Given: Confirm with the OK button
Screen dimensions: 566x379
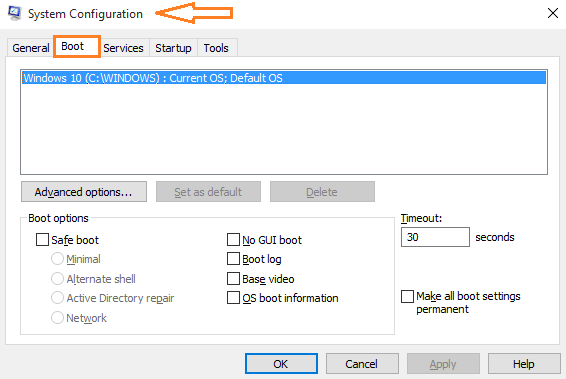Looking at the screenshot, I should (281, 363).
